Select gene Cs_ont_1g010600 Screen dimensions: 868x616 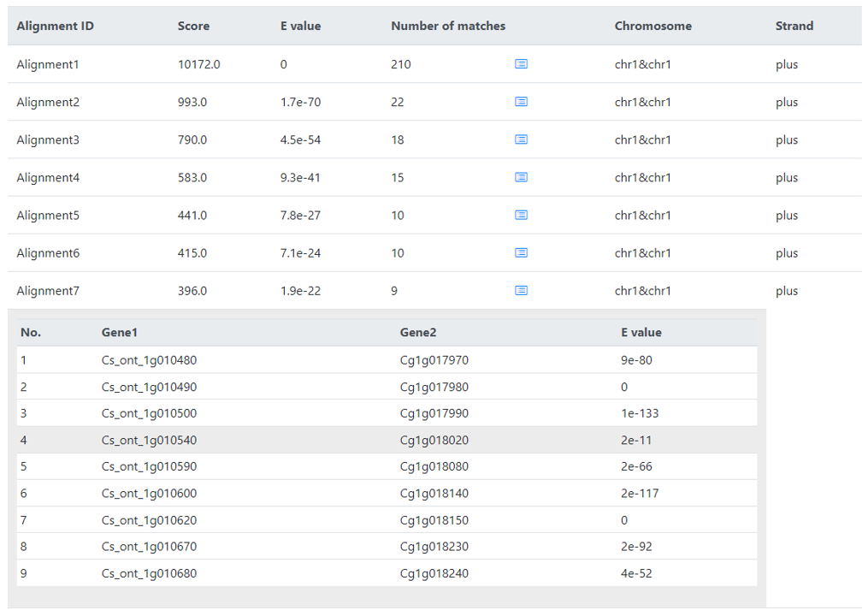[149, 493]
